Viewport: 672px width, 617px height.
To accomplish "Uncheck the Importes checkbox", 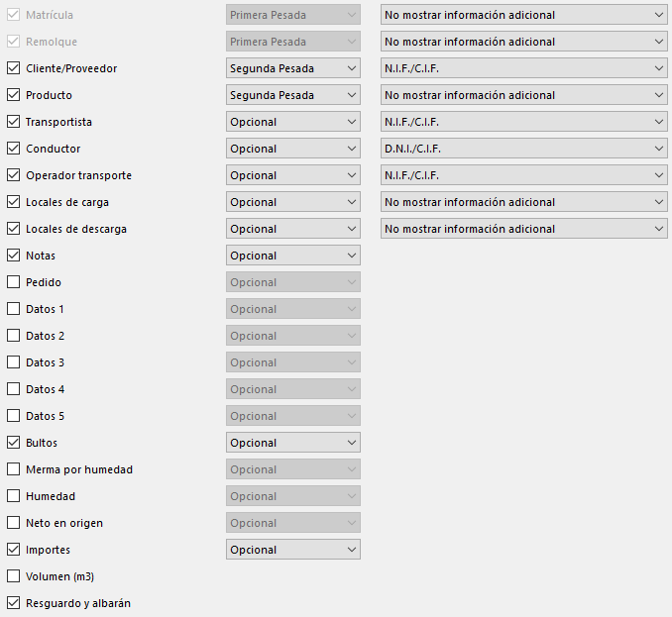I will pyautogui.click(x=13, y=550).
